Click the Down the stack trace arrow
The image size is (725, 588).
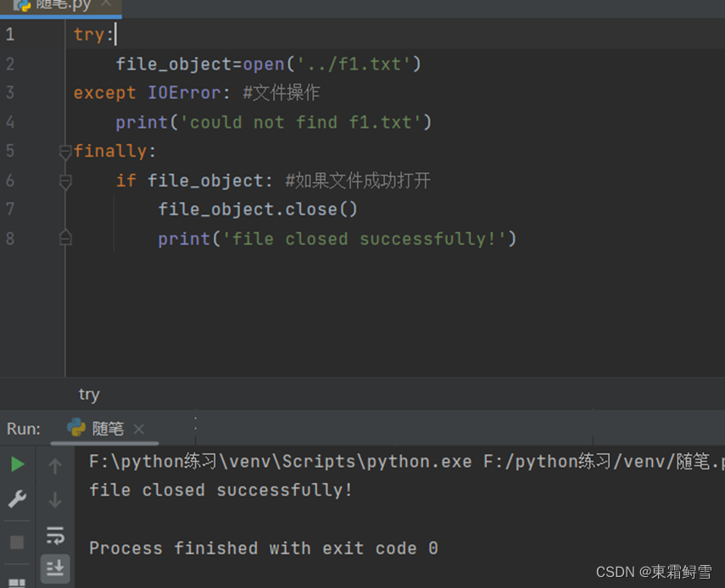click(x=55, y=500)
